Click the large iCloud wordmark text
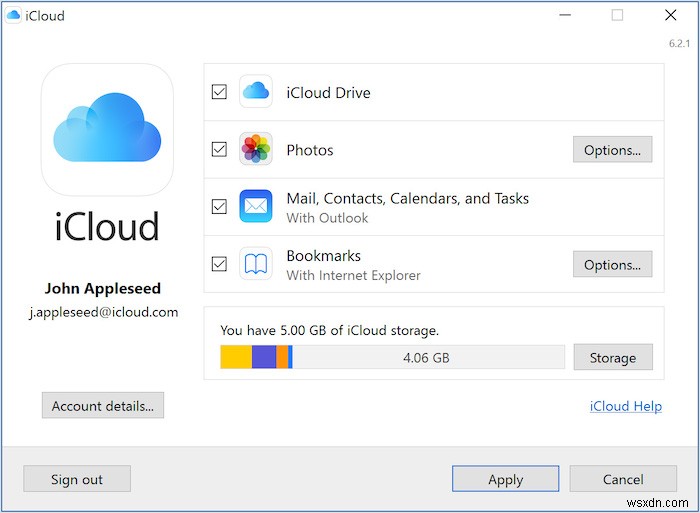Image resolution: width=700 pixels, height=513 pixels. [107, 226]
